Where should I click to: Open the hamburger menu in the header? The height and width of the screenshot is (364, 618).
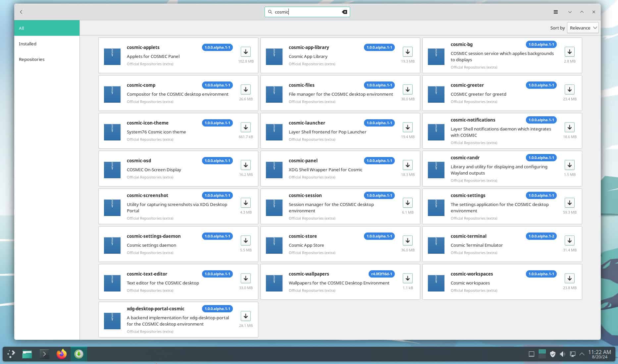click(555, 12)
